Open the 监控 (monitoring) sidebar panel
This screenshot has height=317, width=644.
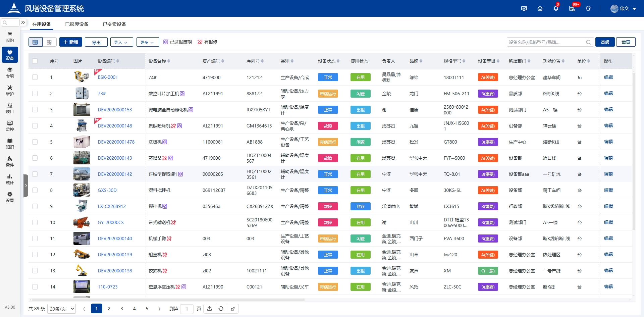pos(10,126)
